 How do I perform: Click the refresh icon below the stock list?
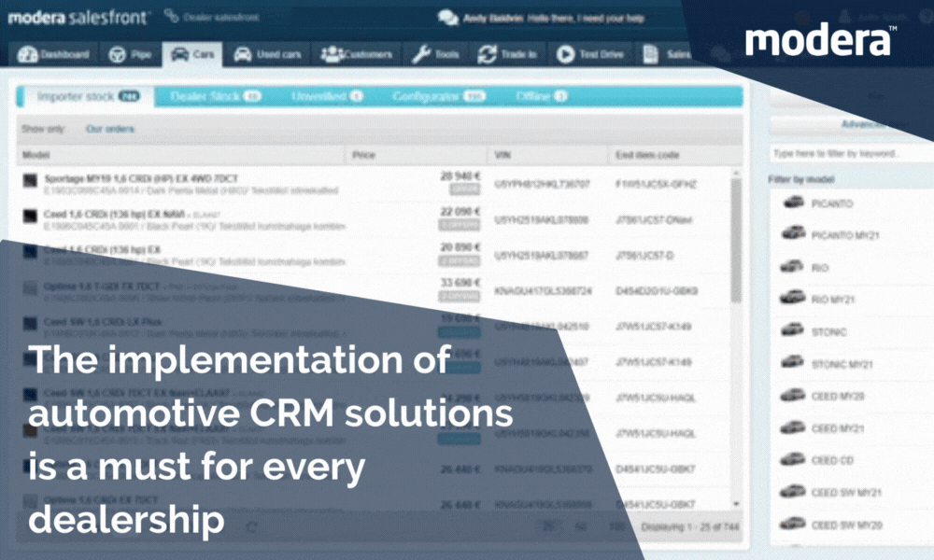click(250, 527)
